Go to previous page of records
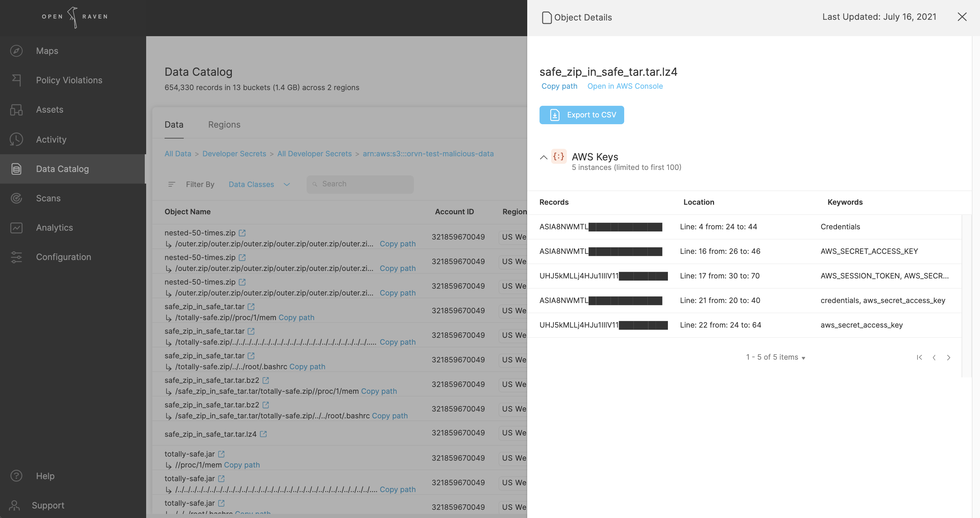This screenshot has height=518, width=980. pyautogui.click(x=934, y=357)
